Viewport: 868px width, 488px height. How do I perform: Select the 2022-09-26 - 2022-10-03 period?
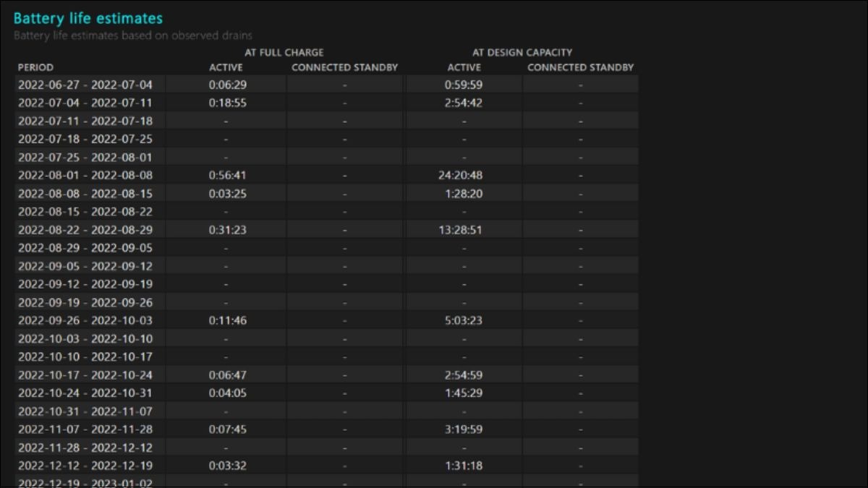point(85,320)
